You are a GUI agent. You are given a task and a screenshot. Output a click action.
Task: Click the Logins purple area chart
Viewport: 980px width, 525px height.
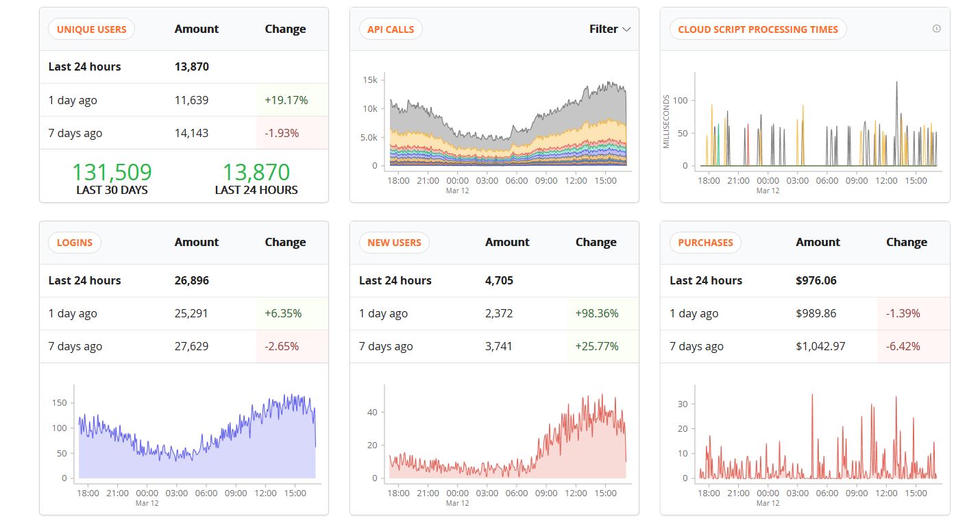click(x=199, y=463)
